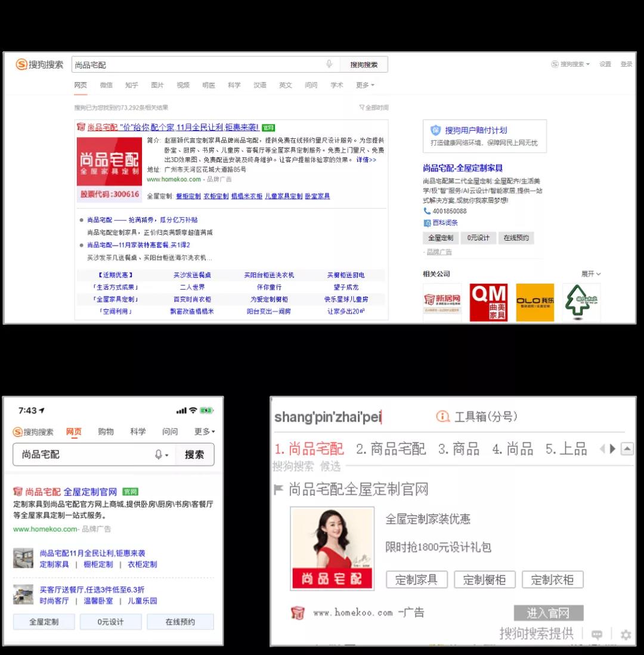Switch to the 图片 search tab

point(157,85)
